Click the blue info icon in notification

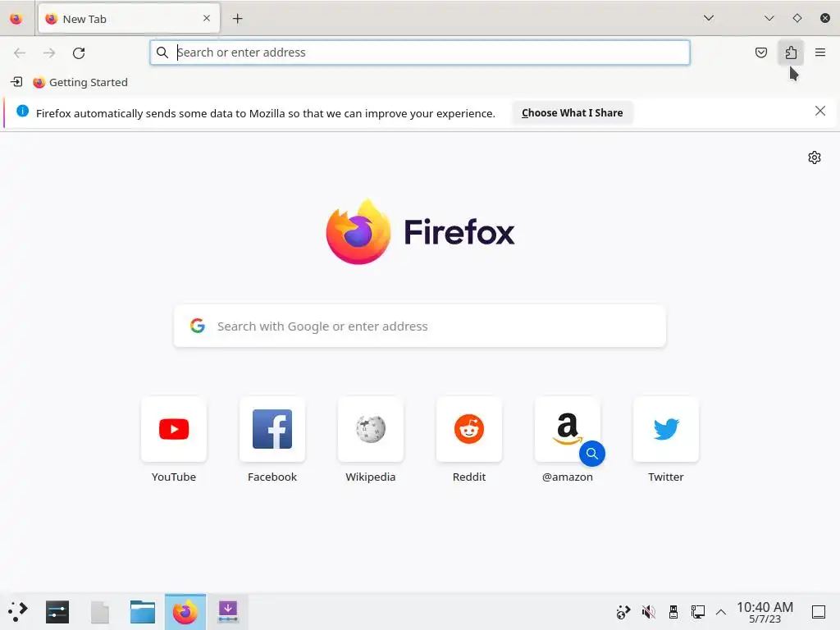coord(22,111)
